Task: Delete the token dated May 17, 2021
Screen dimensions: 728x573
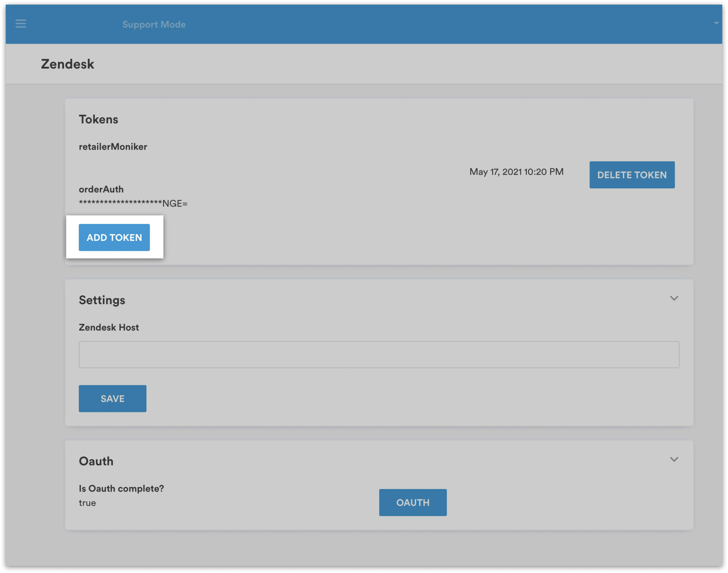Action: [632, 175]
